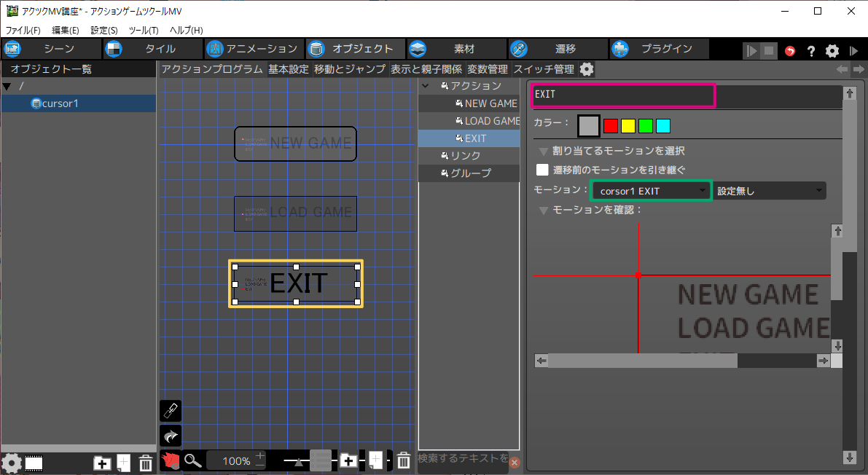868x475 pixels.
Task: Collapse 割り当てるモーションを選択 section
Action: [543, 152]
